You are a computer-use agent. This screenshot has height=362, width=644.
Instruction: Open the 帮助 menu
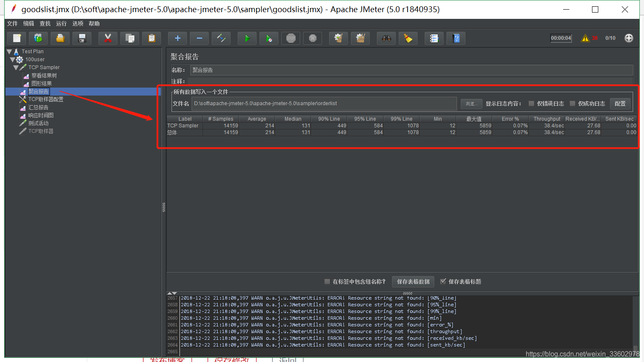[94, 23]
